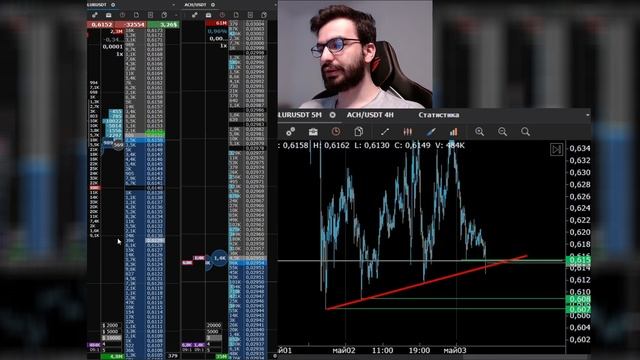The height and width of the screenshot is (360, 640).
Task: Open dropdown arrow at chart tab bar end
Action: [x=587, y=115]
